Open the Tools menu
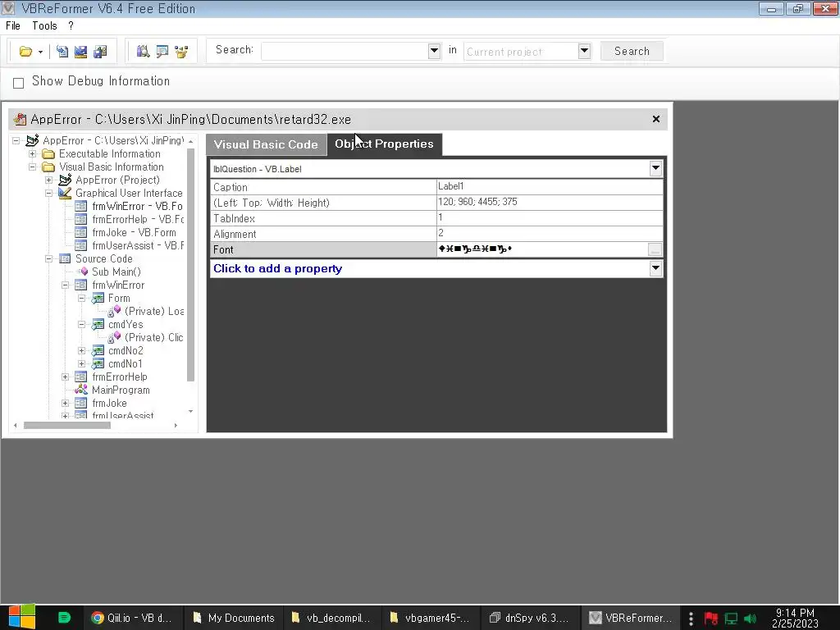The width and height of the screenshot is (840, 630). pos(44,25)
